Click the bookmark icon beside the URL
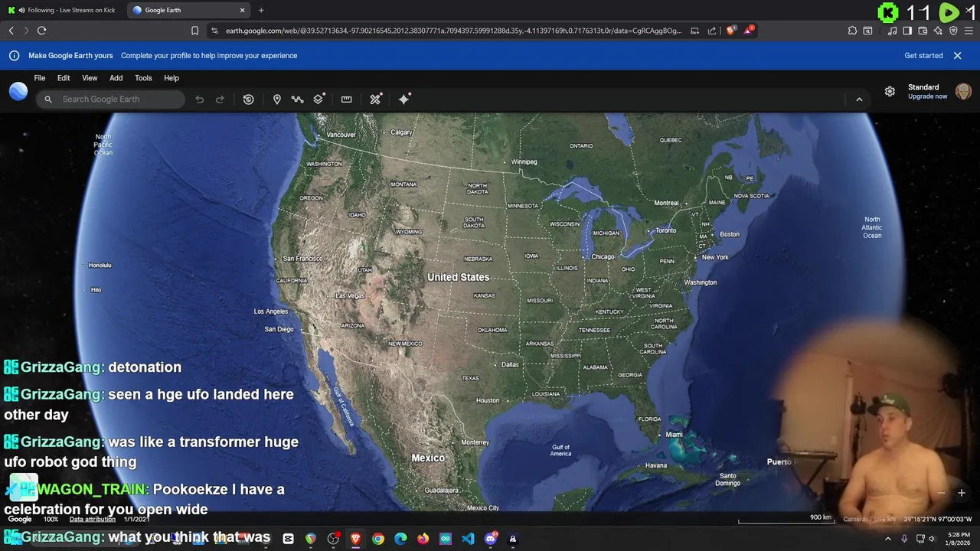The width and height of the screenshot is (980, 551). point(194,31)
